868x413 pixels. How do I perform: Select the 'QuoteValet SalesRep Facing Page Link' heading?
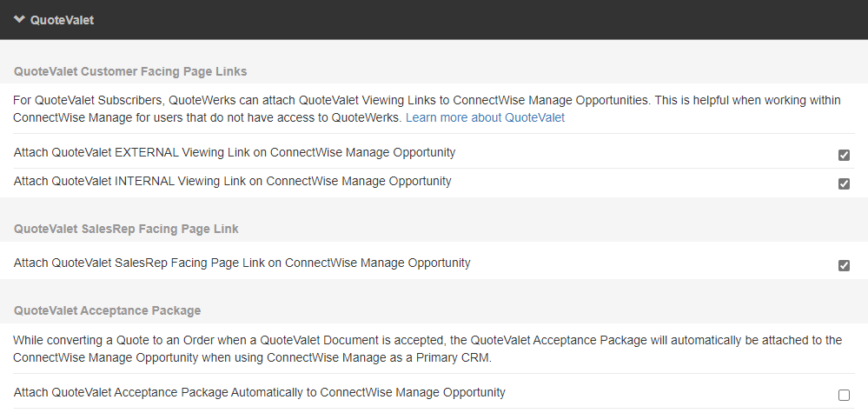click(x=126, y=229)
